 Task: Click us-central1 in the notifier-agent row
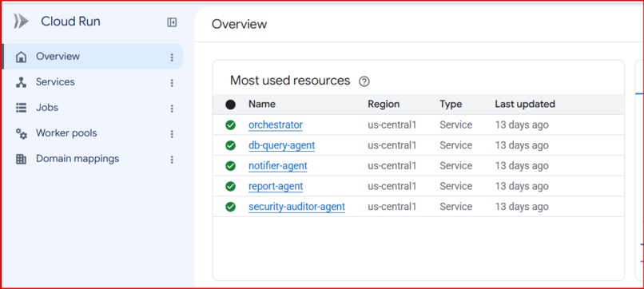[392, 166]
